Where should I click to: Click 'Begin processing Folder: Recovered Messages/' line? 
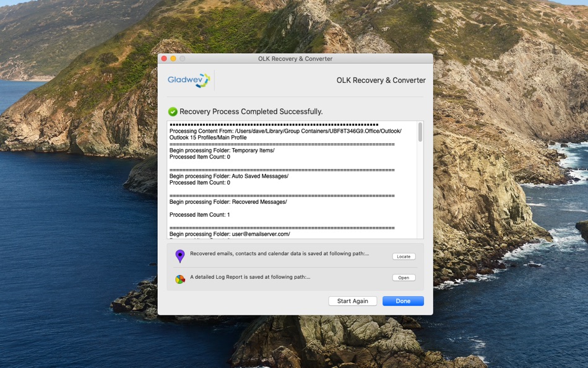[x=228, y=201]
